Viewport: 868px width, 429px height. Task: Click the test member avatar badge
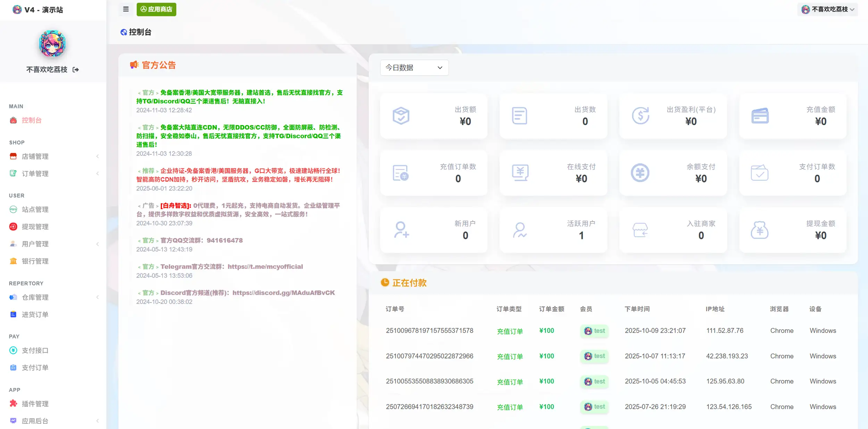[x=594, y=331]
